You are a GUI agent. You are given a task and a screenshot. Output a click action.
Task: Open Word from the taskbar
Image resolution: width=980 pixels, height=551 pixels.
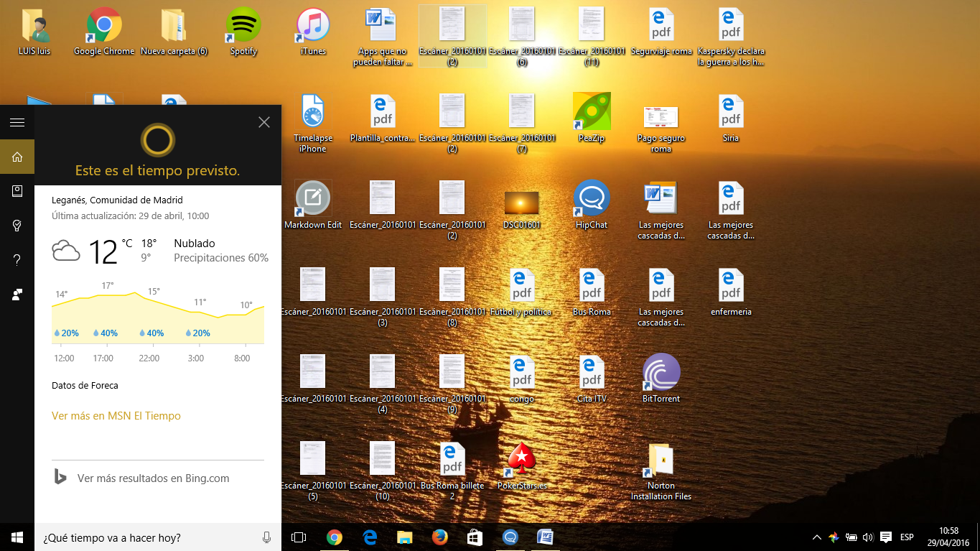tap(546, 537)
